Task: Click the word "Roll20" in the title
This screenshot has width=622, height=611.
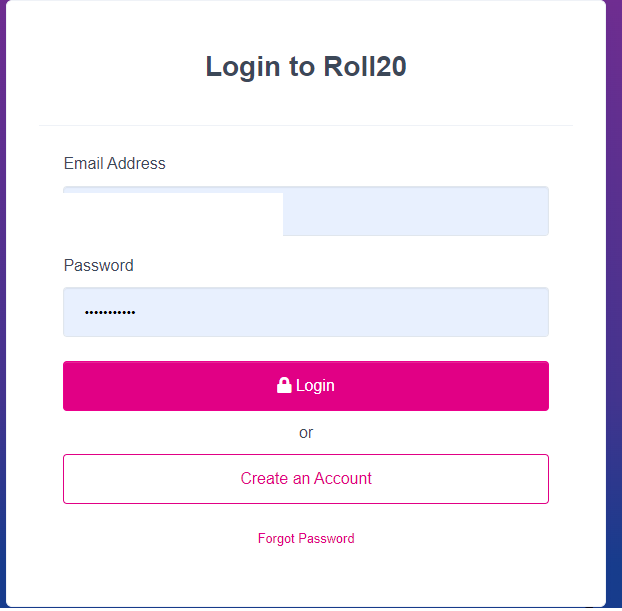Action: (x=365, y=67)
